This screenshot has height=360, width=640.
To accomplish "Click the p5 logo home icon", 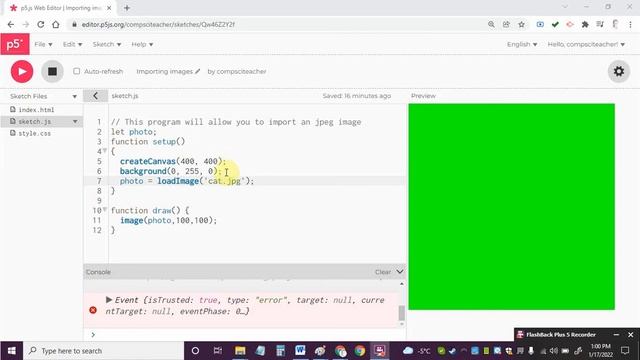I will coord(15,44).
